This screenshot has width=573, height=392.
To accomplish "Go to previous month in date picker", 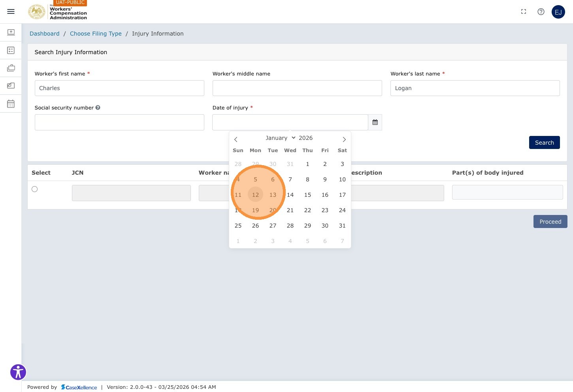I will (x=236, y=139).
